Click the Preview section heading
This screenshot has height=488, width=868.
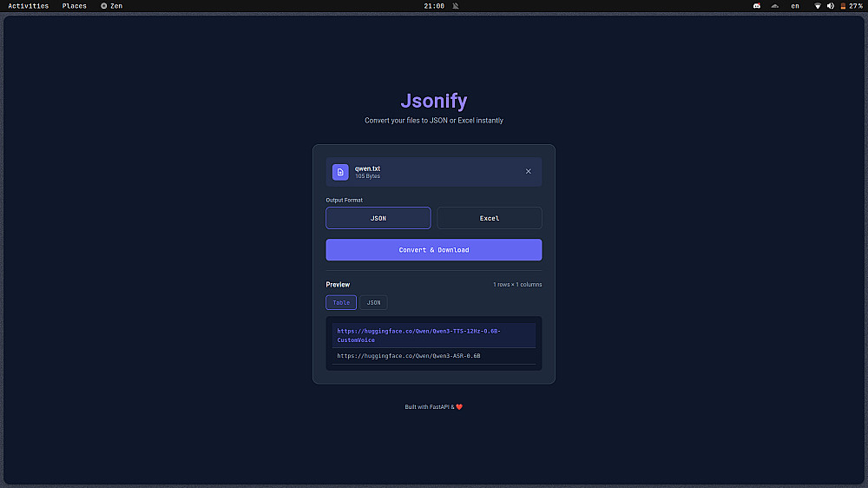click(x=338, y=285)
